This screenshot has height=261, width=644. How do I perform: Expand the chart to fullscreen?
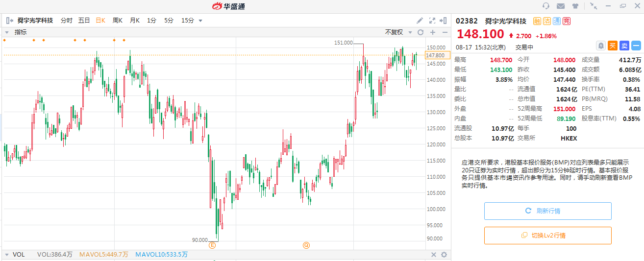tap(432, 21)
